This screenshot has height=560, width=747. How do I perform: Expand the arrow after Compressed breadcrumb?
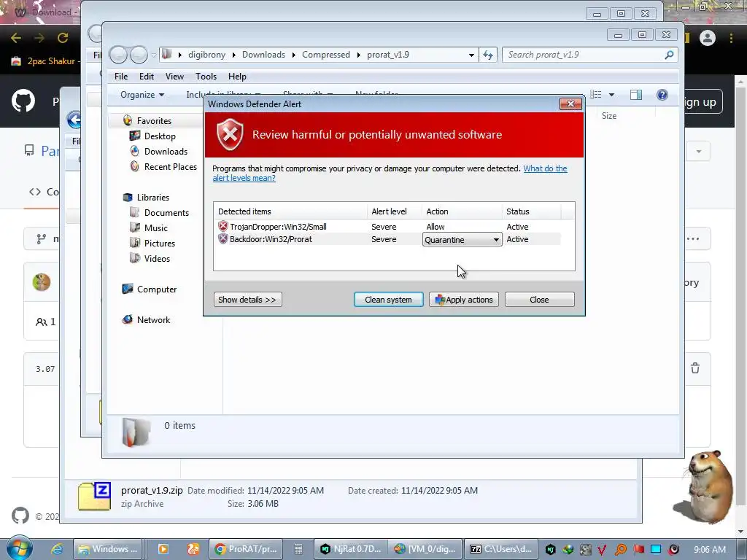(x=359, y=55)
